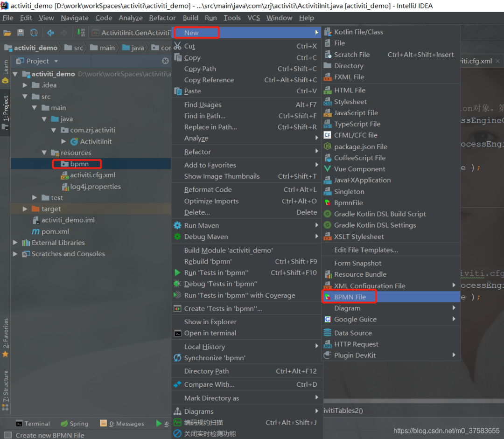This screenshot has height=439, width=504.
Task: Open the Navigate menu
Action: tap(75, 18)
